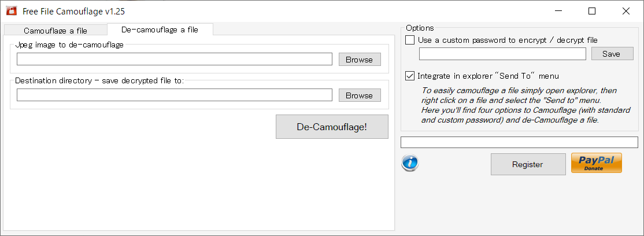Viewport: 644px width, 236px height.
Task: Enable custom password checkbox
Action: [410, 40]
